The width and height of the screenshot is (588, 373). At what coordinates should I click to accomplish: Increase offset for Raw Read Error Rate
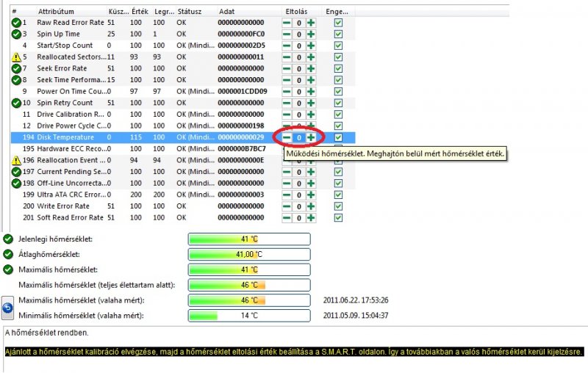(x=311, y=23)
